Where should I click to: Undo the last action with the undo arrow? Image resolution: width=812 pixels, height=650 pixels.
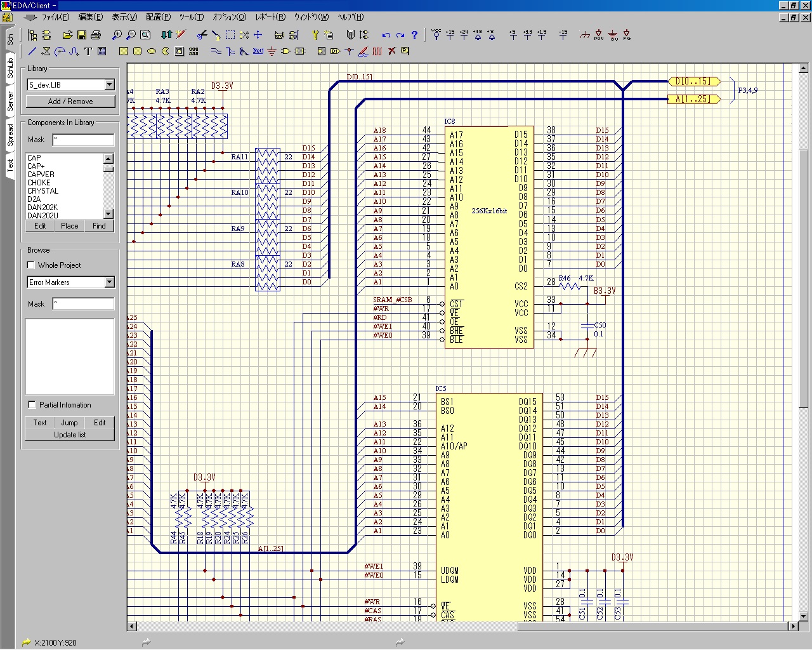pos(386,35)
